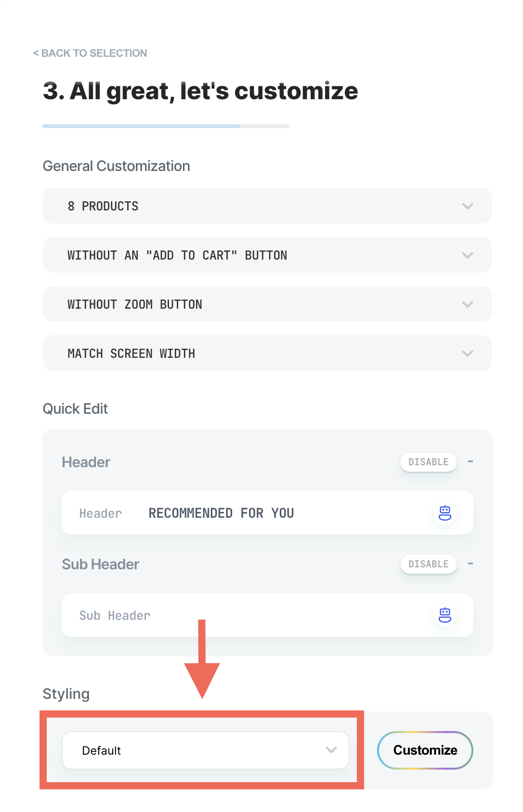Click the AI robot icon in Header field
The height and width of the screenshot is (812, 523).
(445, 513)
